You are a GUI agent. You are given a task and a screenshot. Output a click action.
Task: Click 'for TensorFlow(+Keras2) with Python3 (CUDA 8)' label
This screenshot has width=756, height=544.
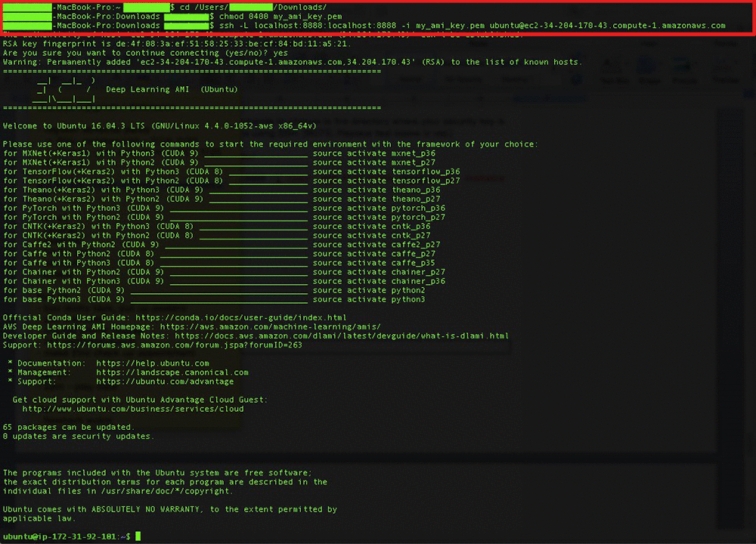point(113,172)
